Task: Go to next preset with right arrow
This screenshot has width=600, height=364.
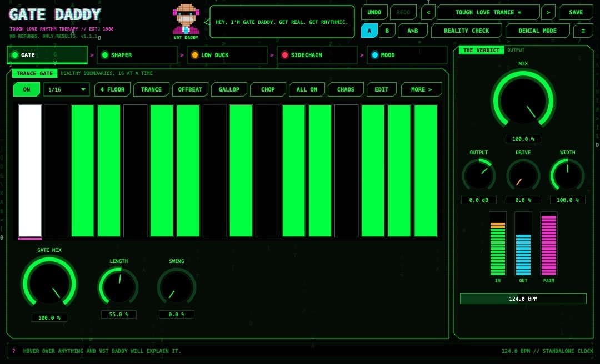Action: coord(548,12)
